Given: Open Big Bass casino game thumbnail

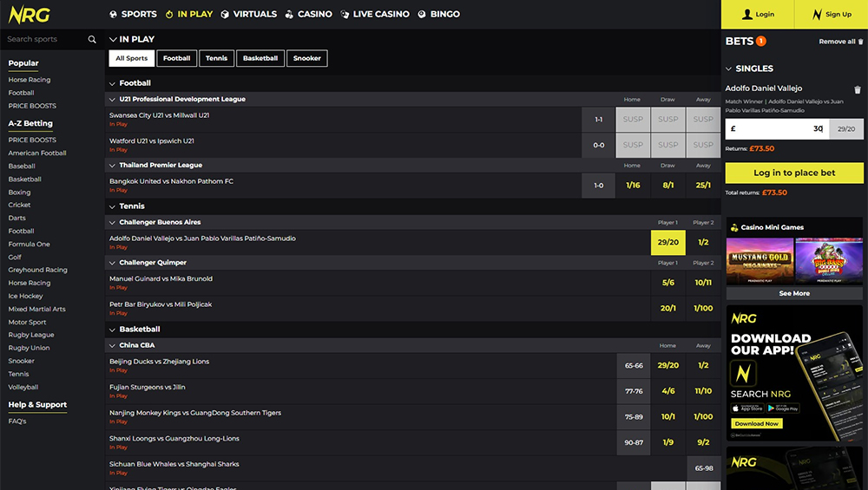Looking at the screenshot, I should pos(829,261).
